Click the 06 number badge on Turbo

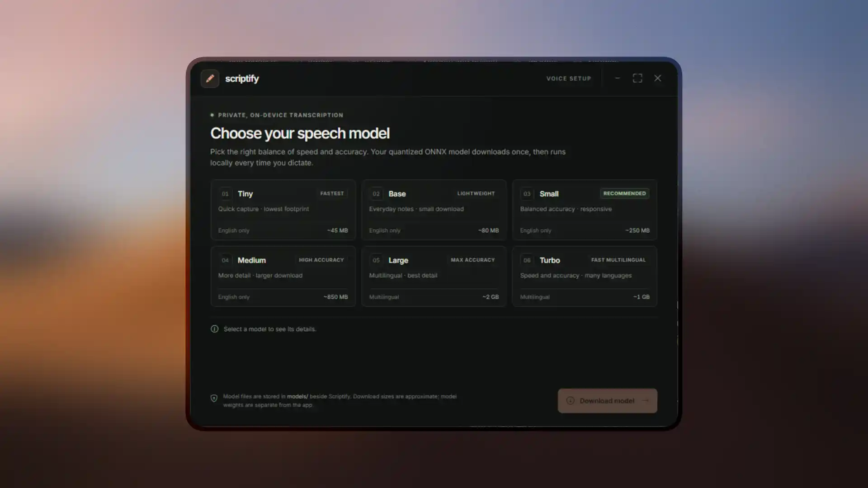[x=527, y=260]
